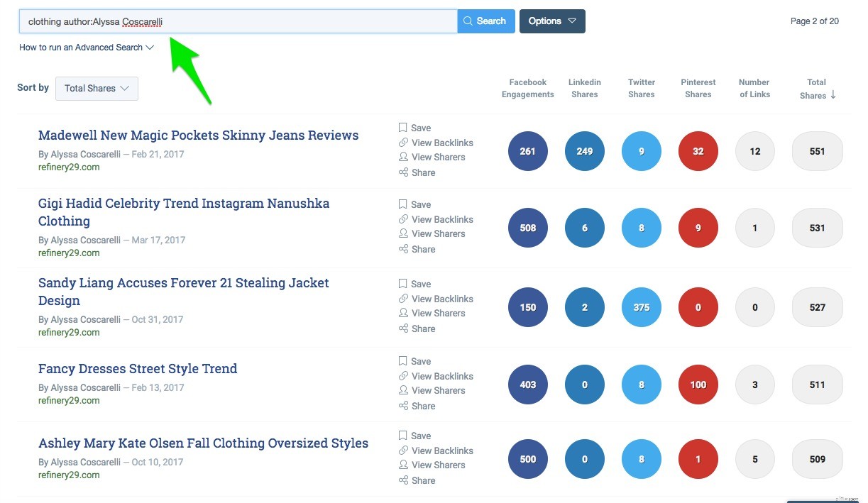The width and height of the screenshot is (868, 503).
Task: Click the Search button
Action: (x=486, y=21)
